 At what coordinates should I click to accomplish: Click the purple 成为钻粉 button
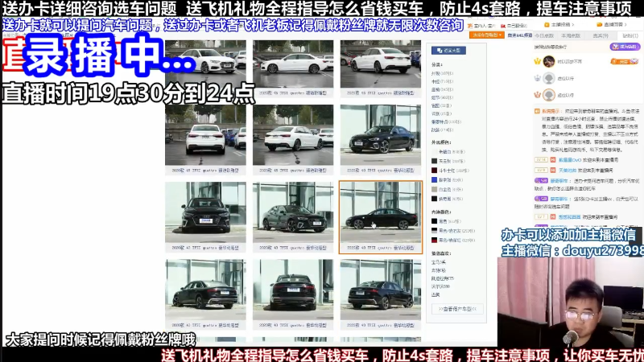click(x=625, y=47)
